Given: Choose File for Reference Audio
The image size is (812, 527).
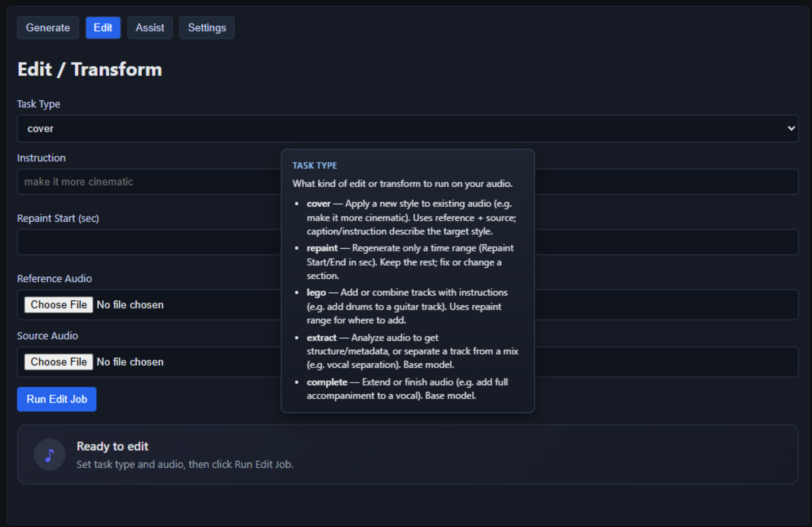Looking at the screenshot, I should click(58, 304).
